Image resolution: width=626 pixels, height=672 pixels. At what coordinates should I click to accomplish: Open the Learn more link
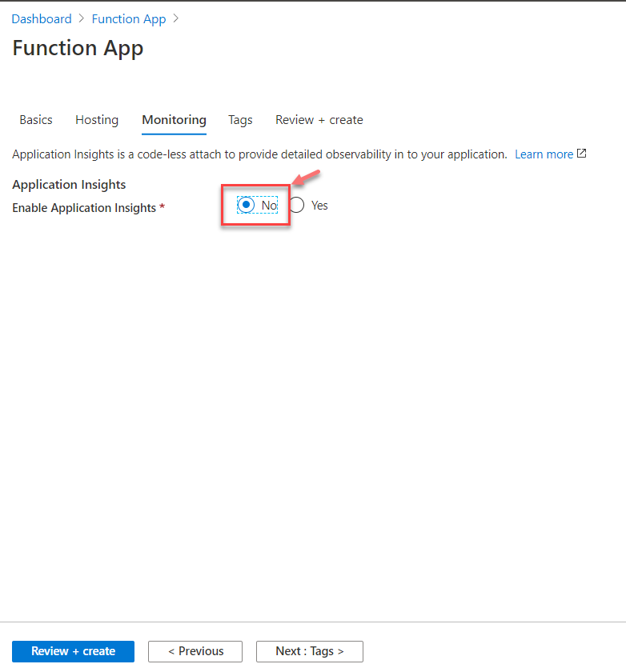[544, 154]
